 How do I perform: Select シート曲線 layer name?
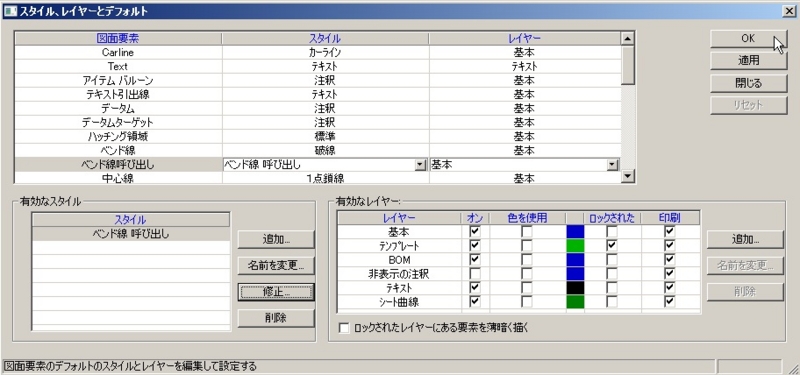click(399, 302)
